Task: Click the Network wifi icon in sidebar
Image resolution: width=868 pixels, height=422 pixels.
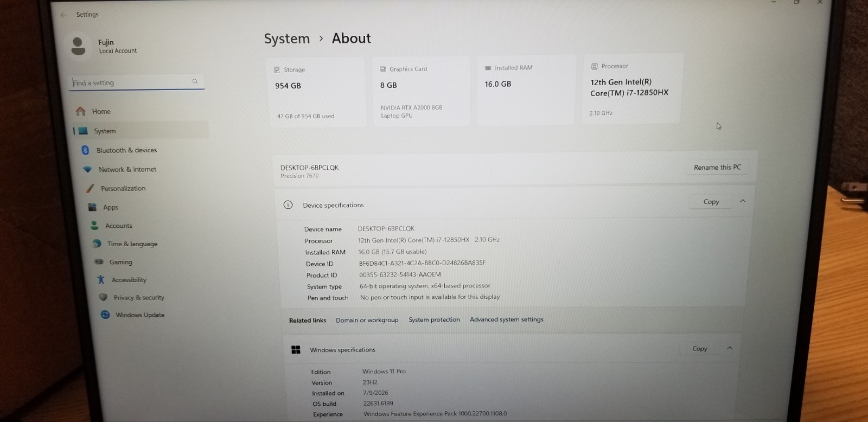Action: (87, 169)
